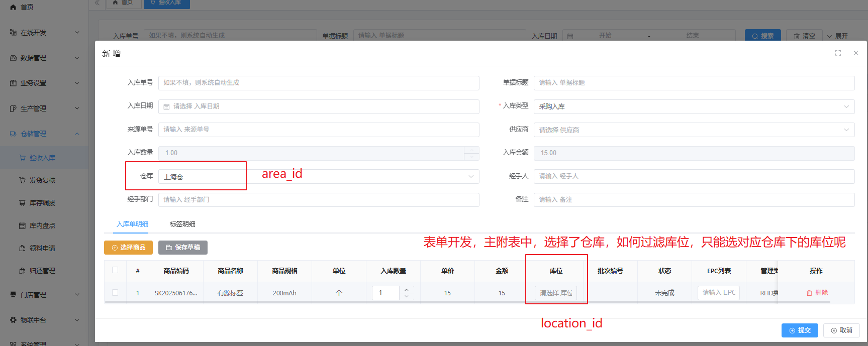Image resolution: width=868 pixels, height=346 pixels.
Task: Switch to the 入库单明细 tab
Action: 133,224
